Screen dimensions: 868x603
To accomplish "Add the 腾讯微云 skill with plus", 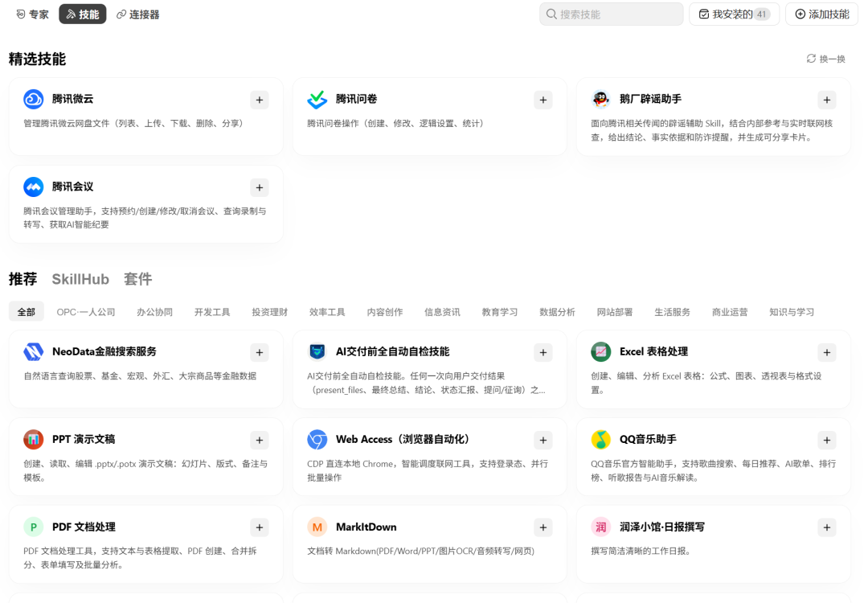I will click(259, 100).
